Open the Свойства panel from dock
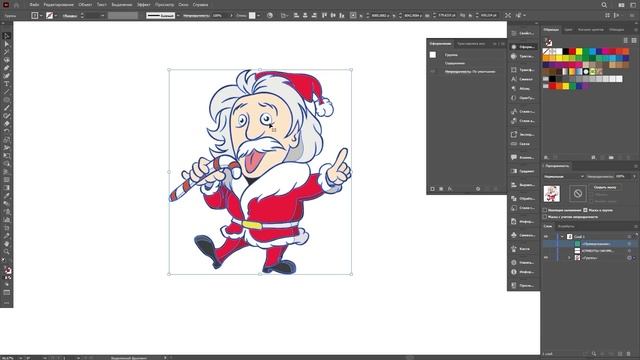Image resolution: width=640 pixels, height=360 pixels. click(x=523, y=33)
